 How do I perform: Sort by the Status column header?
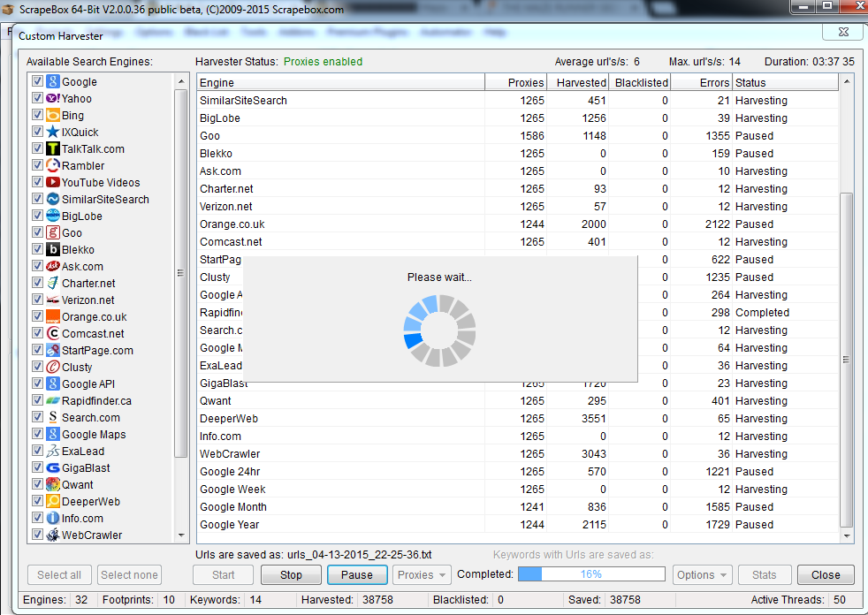(x=786, y=82)
